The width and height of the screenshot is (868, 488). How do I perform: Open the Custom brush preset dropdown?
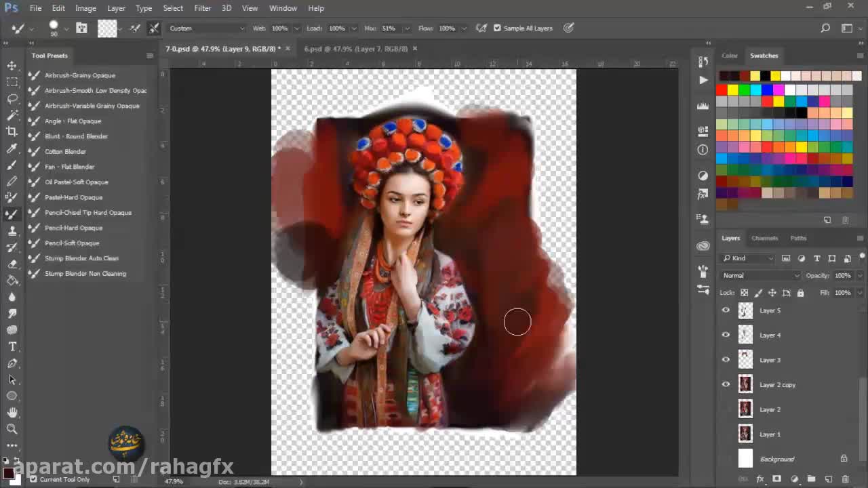(x=206, y=28)
